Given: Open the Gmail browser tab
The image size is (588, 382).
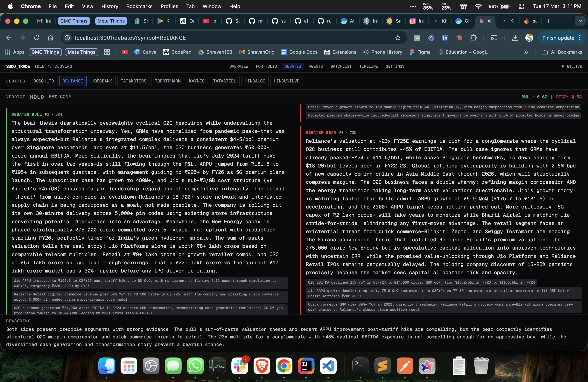Looking at the screenshot, I should tap(44, 21).
